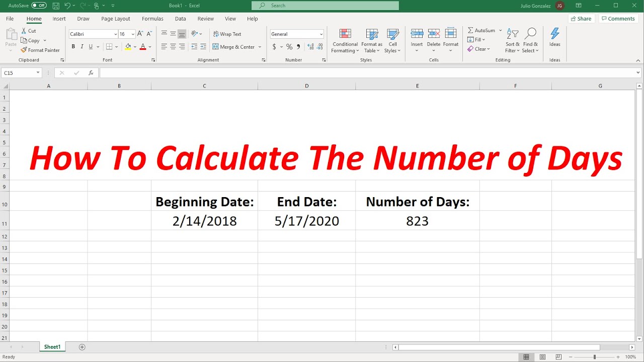Open the Formulas ribbon tab

coord(152,19)
